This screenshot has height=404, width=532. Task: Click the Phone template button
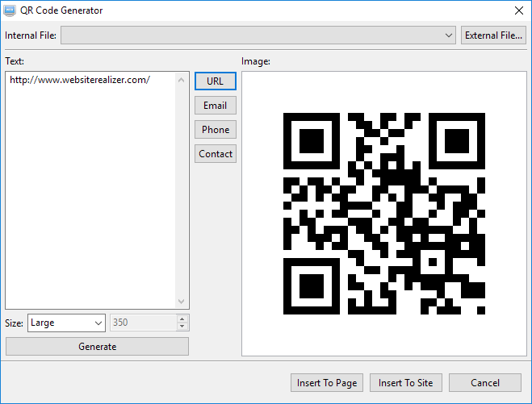coord(215,130)
